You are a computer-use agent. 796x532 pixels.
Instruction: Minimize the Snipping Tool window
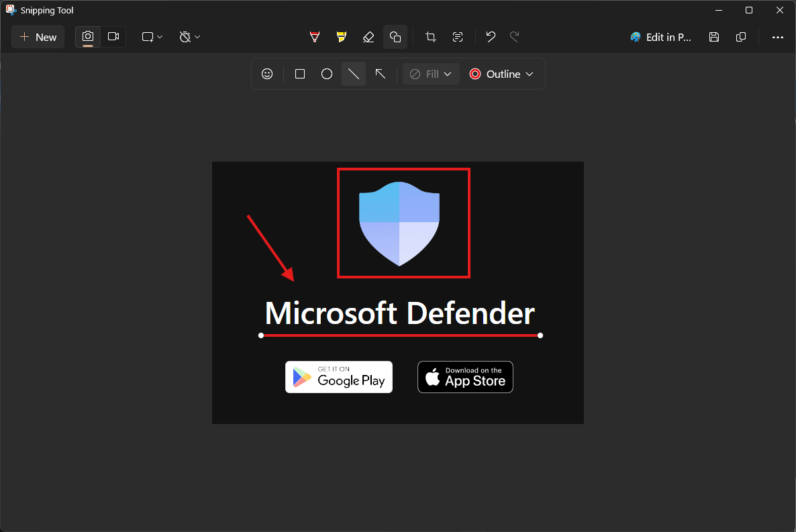719,10
